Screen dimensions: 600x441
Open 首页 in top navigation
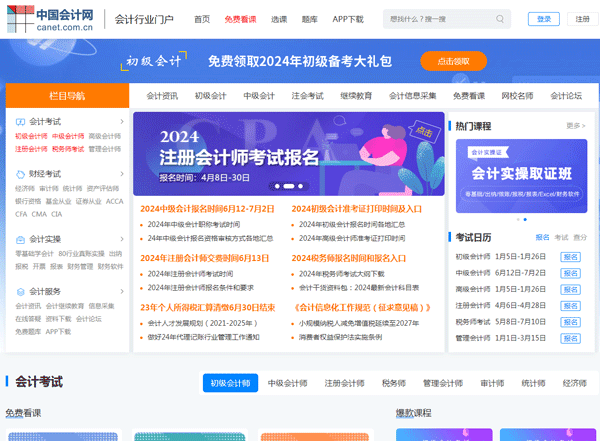202,19
